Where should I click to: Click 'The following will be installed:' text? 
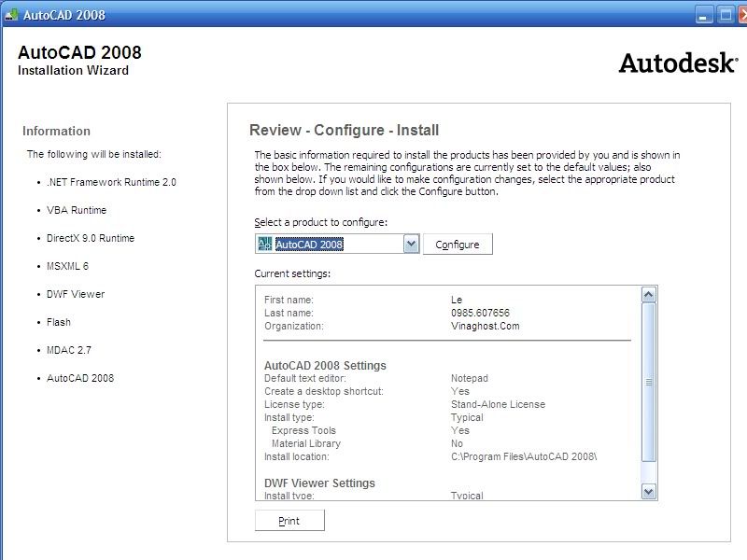pyautogui.click(x=94, y=154)
